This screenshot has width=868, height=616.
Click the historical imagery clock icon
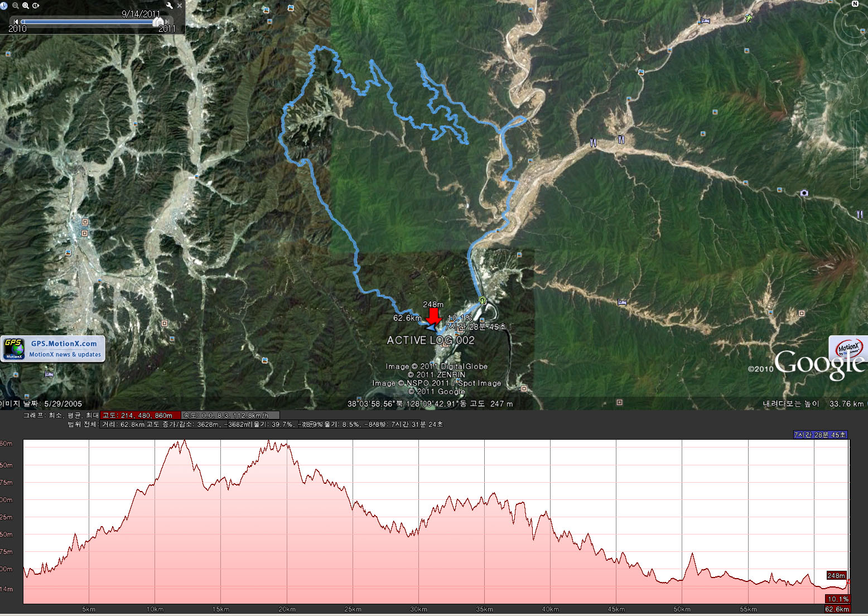tap(4, 6)
